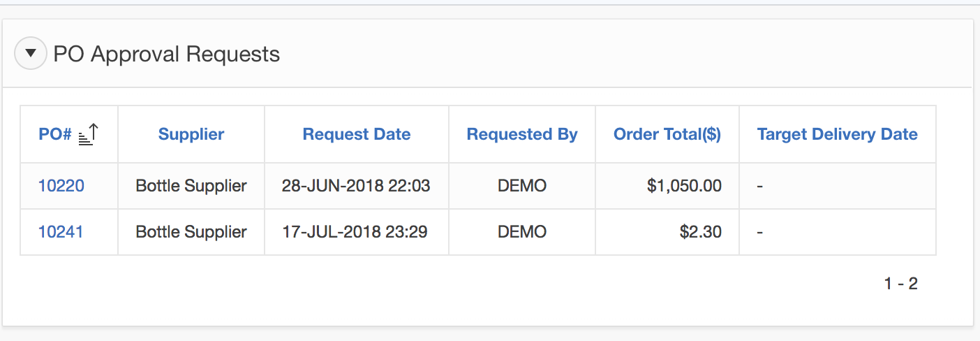Click Bottle Supplier in the 10220 row
Image resolution: width=980 pixels, height=341 pixels.
(191, 186)
